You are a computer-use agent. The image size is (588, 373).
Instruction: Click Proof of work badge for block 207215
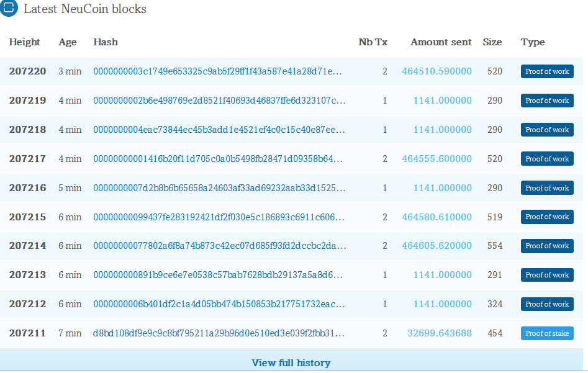point(547,217)
